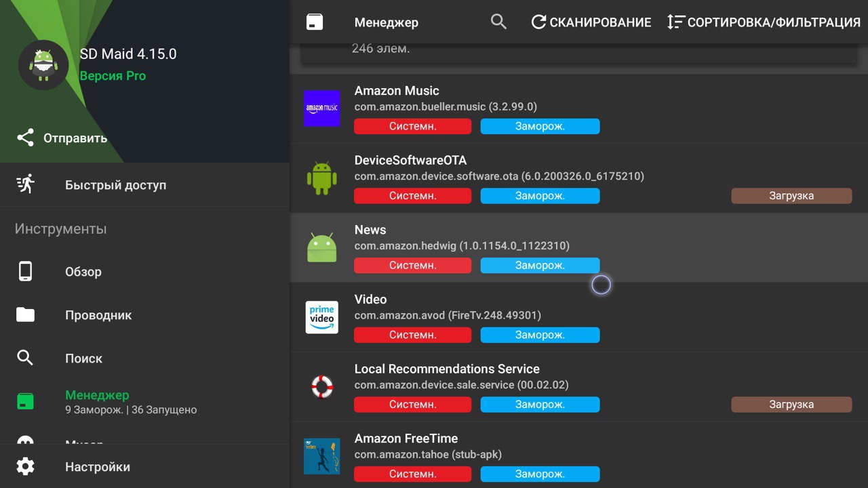Open search with the top bar magnifier
Image resolution: width=868 pixels, height=488 pixels.
point(498,22)
